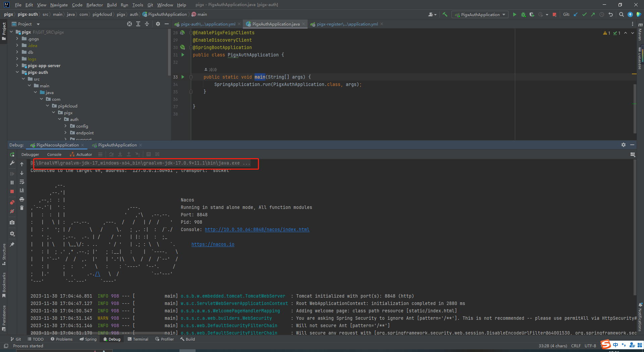Clear all console output with the trash icon
Viewport: 644px width, 352px height.
tap(22, 208)
